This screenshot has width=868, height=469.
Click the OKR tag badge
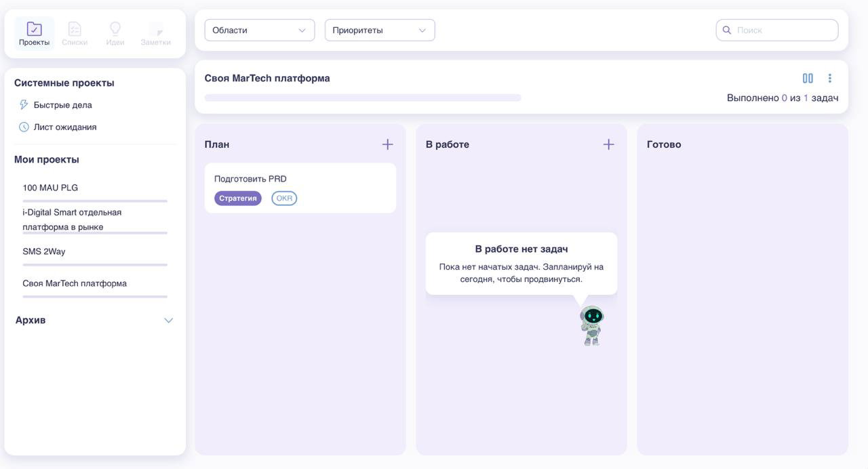[284, 199]
